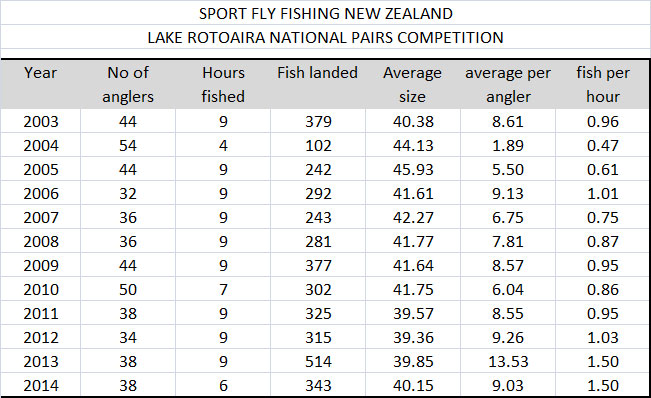651x398 pixels.
Task: Select the 'fish per hour' header cell
Action: (602, 85)
